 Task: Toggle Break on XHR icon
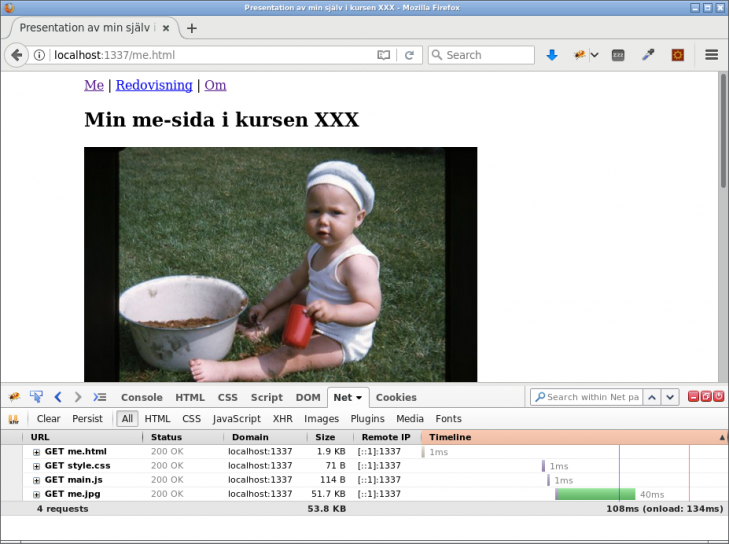coord(13,419)
